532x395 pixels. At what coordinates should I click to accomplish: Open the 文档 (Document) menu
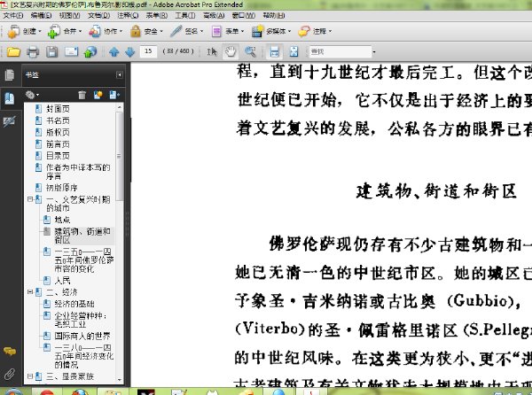(98, 15)
